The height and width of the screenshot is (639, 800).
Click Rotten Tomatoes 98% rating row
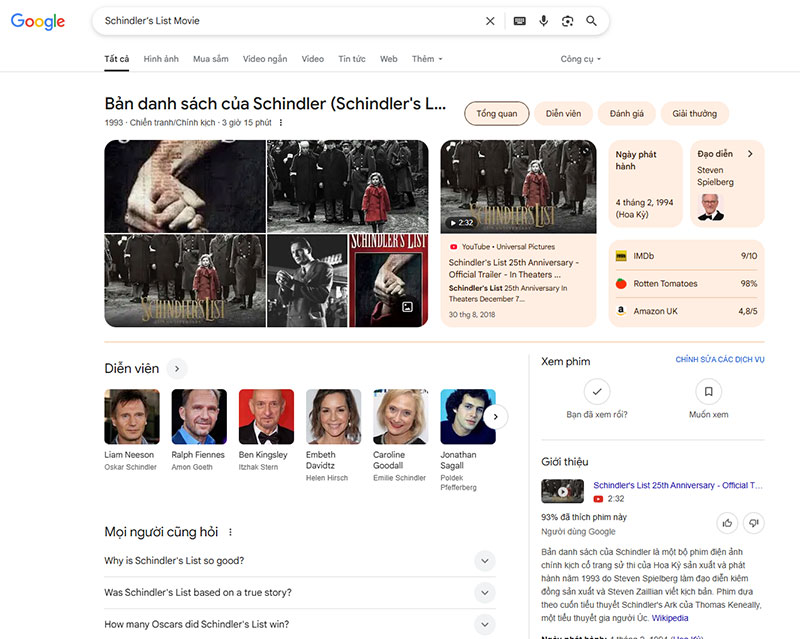point(686,283)
